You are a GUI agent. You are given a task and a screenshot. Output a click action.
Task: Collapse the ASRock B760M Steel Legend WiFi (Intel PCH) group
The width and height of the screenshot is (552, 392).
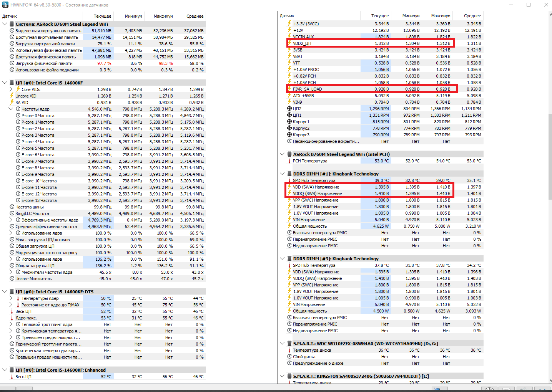(x=282, y=154)
